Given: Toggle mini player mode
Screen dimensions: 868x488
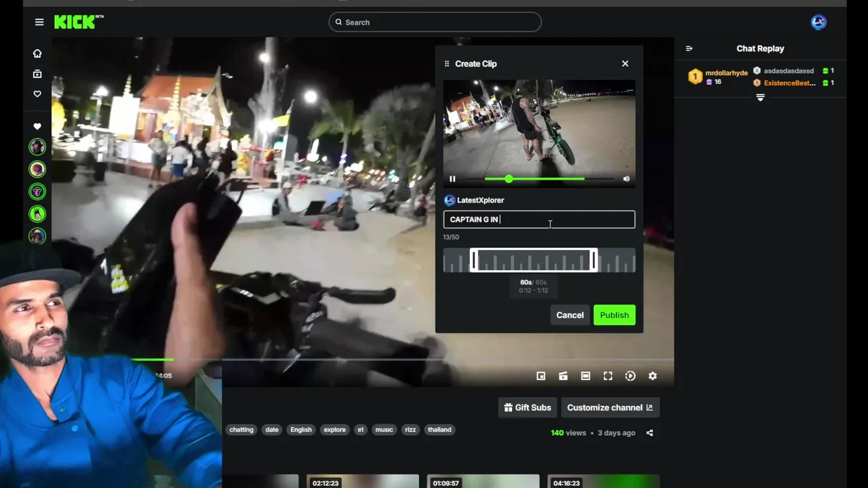Looking at the screenshot, I should point(540,376).
